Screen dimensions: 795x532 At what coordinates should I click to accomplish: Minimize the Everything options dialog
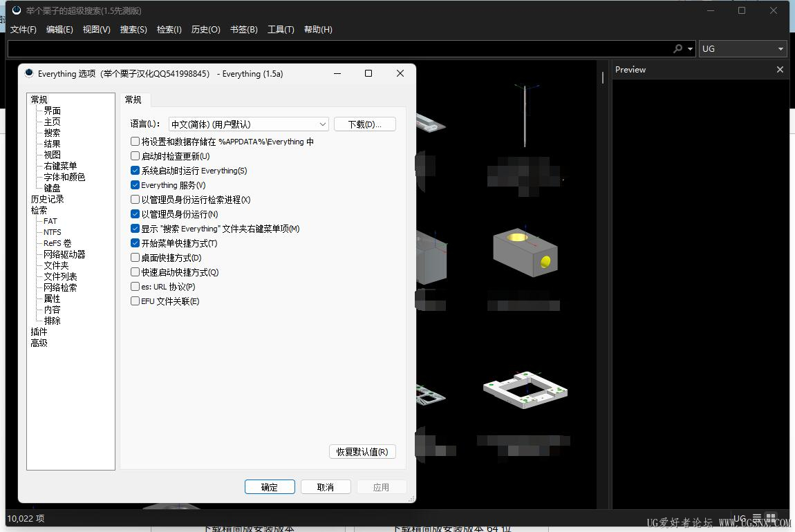coord(337,73)
